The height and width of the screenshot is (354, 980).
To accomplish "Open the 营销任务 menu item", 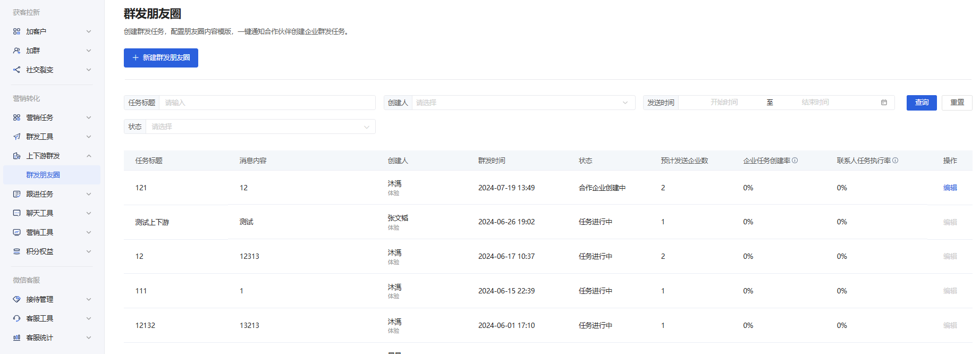I will 52,117.
